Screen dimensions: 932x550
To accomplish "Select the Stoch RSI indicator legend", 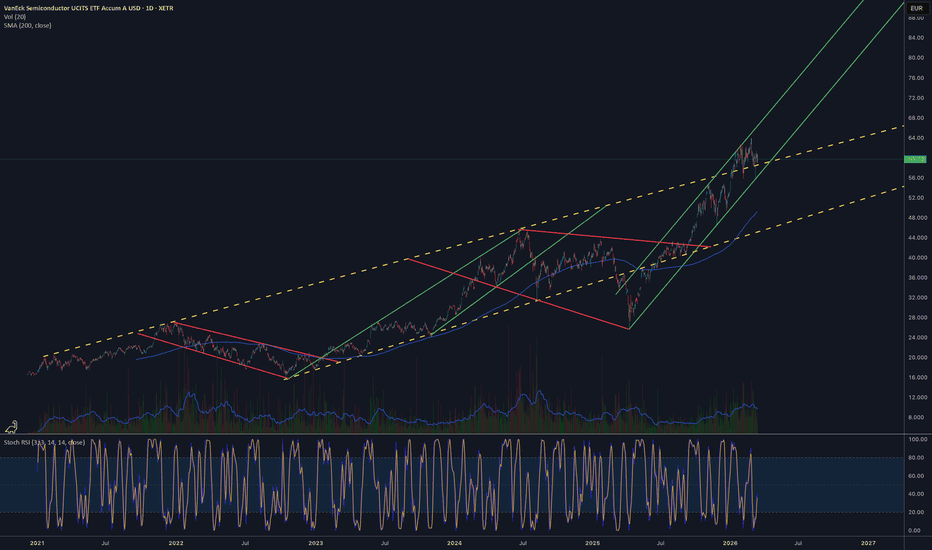I will click(x=44, y=442).
